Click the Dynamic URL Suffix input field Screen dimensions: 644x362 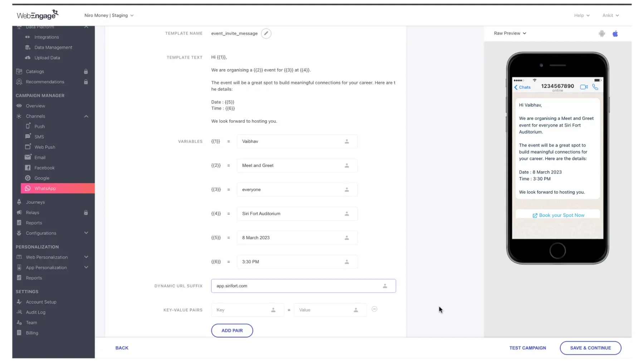coord(303,286)
